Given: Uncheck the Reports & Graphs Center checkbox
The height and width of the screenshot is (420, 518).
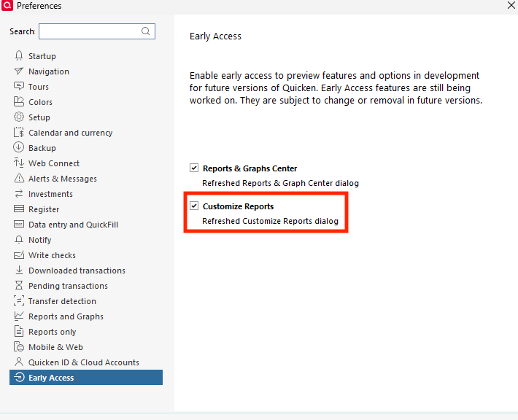Looking at the screenshot, I should (x=194, y=168).
